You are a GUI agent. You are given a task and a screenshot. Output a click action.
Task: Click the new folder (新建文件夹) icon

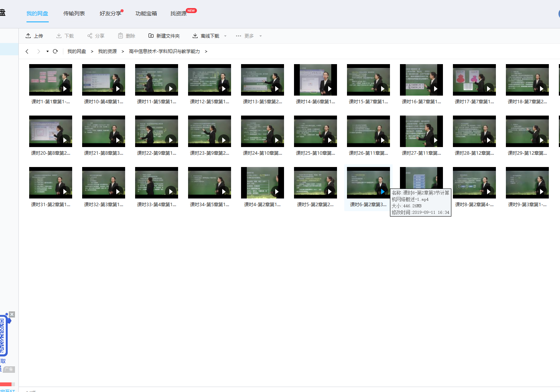tap(151, 36)
